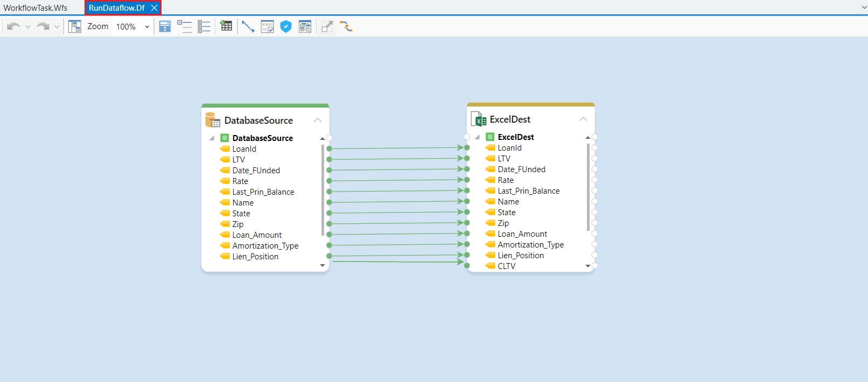The width and height of the screenshot is (868, 382).
Task: Collapse the DatabaseSource tree root node
Action: (212, 138)
